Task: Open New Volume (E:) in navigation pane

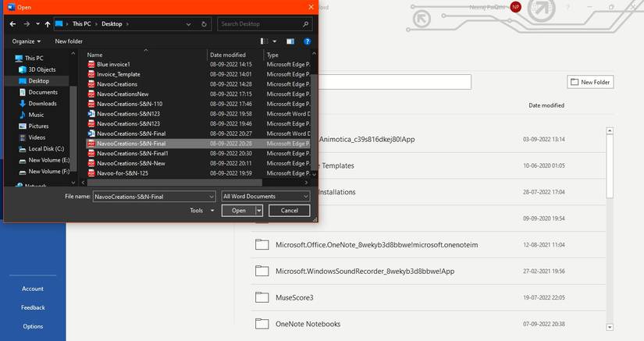Action: click(44, 161)
